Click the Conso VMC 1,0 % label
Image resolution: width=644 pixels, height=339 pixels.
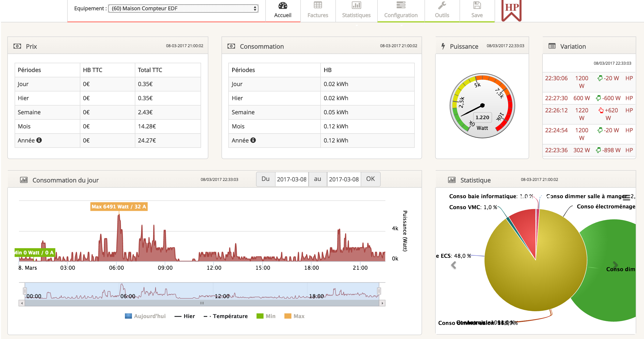coord(473,207)
